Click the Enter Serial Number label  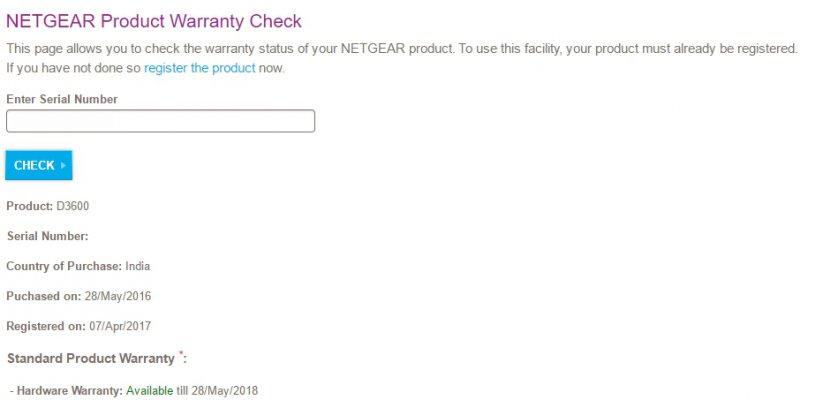coord(62,99)
